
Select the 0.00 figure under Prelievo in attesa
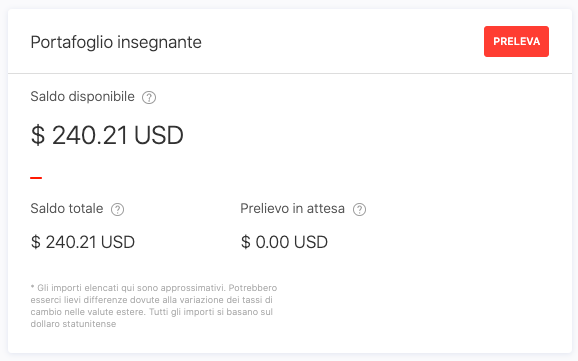(x=272, y=242)
